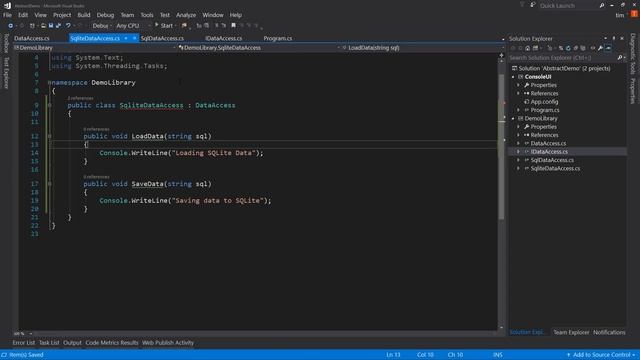Screen dimensions: 640x360
Task: Click the New Project toolbar icon
Action: [32, 26]
